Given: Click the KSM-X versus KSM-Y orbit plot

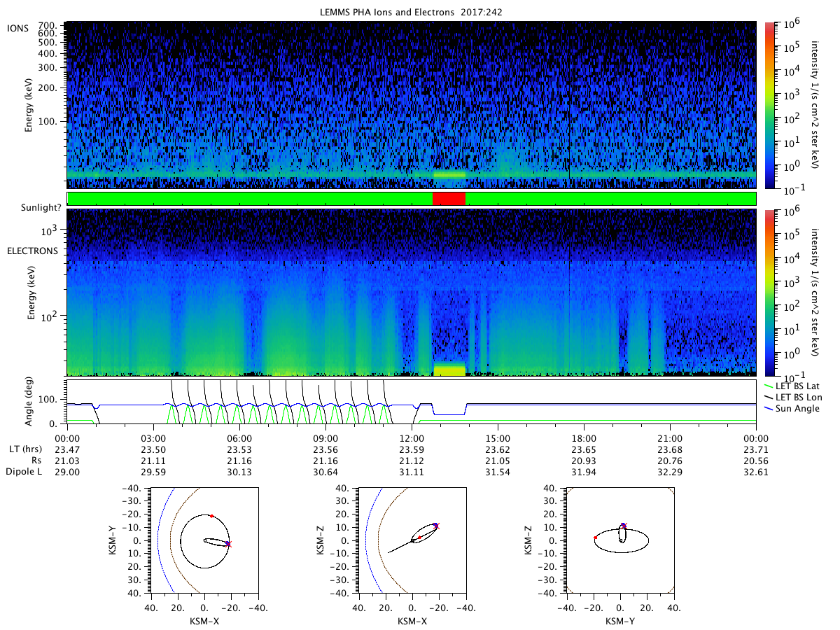Looking at the screenshot, I should (x=204, y=540).
